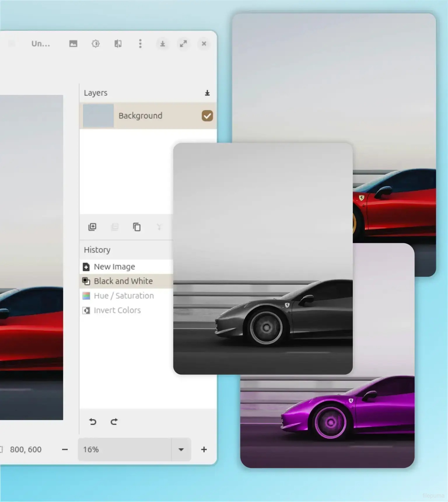Screen dimensions: 448x502
Task: Open the three-dot main menu
Action: point(140,44)
